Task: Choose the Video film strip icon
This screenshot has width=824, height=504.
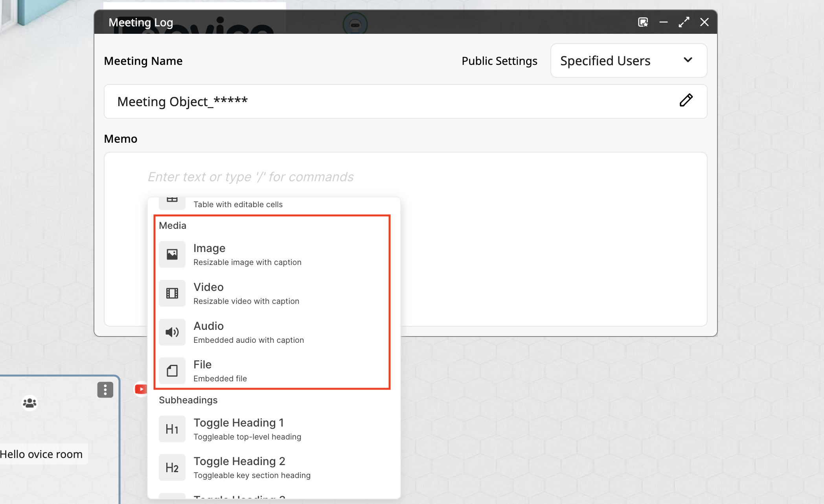Action: pyautogui.click(x=172, y=293)
